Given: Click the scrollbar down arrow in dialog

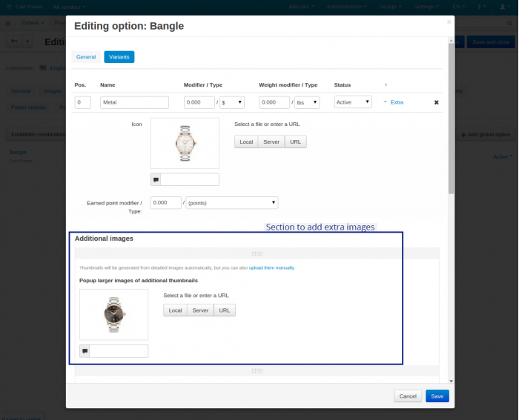Looking at the screenshot, I should 451,381.
